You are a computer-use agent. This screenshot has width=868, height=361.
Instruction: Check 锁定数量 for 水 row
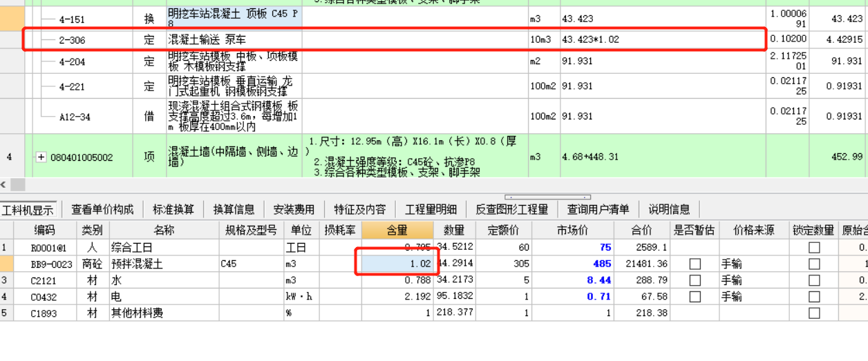814,280
